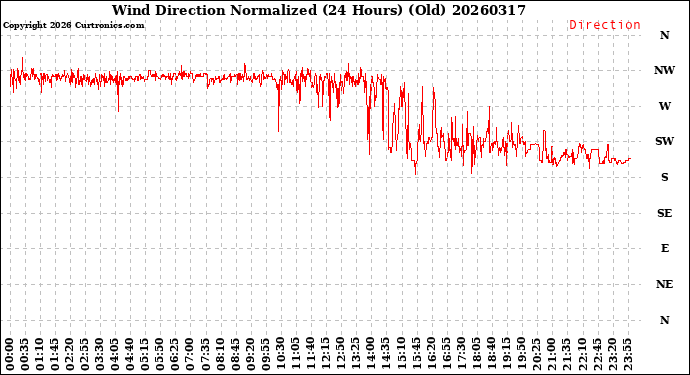Click the chart title 'Wind Direction Normalized (24 Hours) (Old) 20260317'
The width and height of the screenshot is (690, 375).
coord(319,10)
